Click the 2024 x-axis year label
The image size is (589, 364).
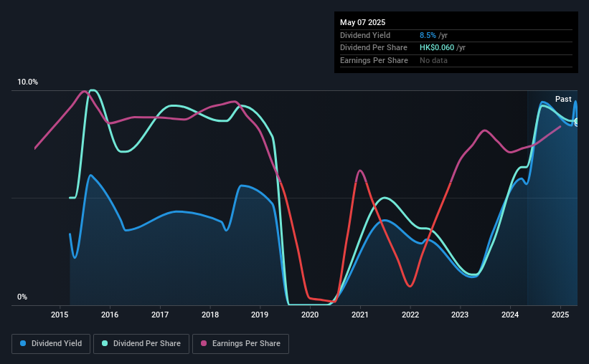click(510, 315)
